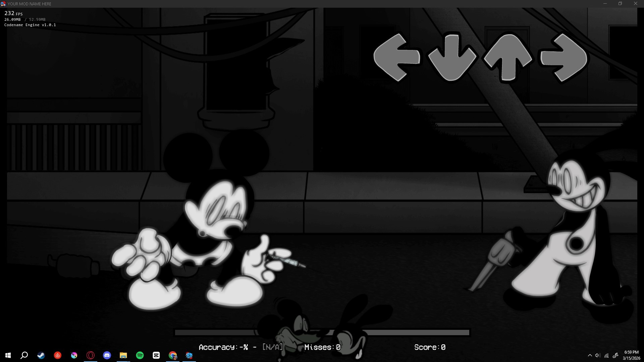The width and height of the screenshot is (644, 362).
Task: Switch to Opera GX in the taskbar
Action: (x=90, y=355)
